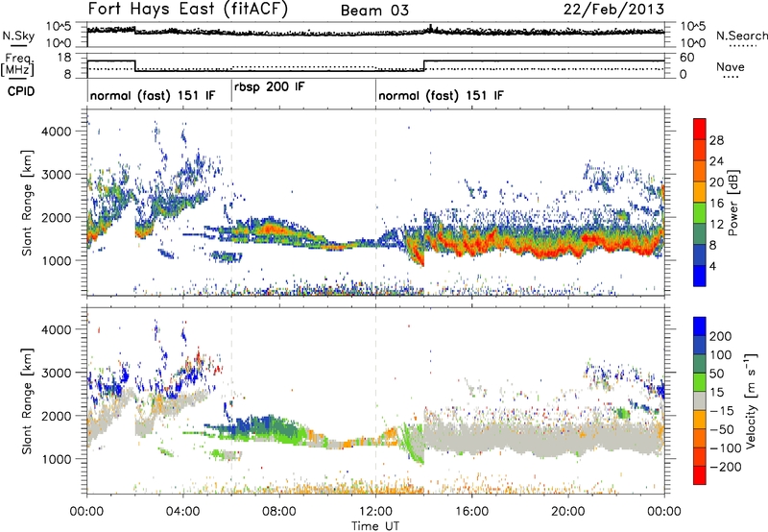This screenshot has width=768, height=532.
Task: Click the normal (fast) 151 IF label at 12:00
Action: pos(441,95)
